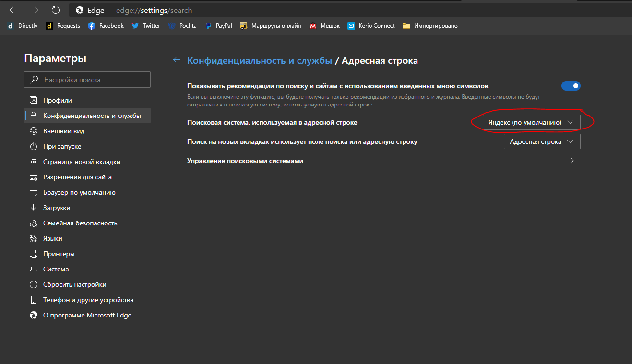
Task: Click the Конфиденциальность и службы breadcrumb link
Action: click(260, 60)
